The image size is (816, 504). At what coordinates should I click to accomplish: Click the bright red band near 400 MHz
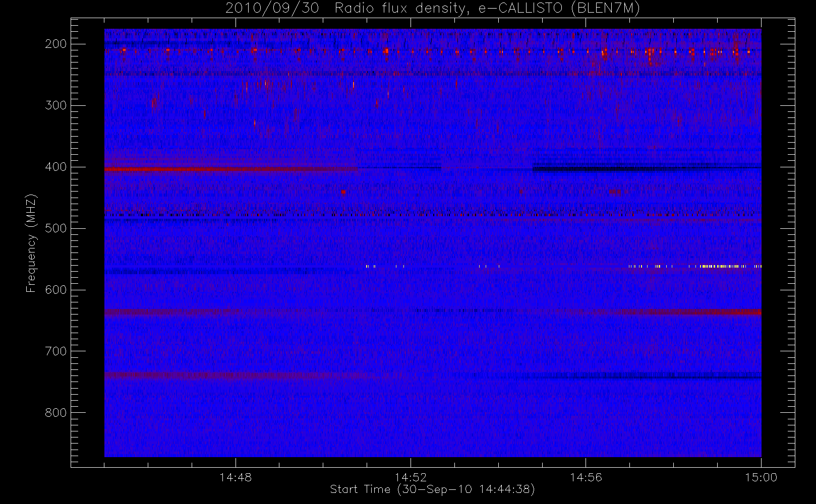[231, 169]
